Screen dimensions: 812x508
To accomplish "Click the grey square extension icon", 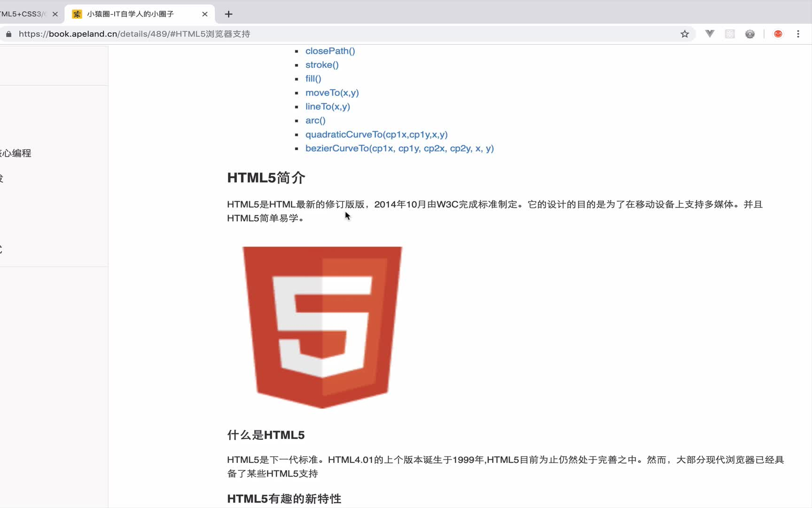I will (x=730, y=34).
